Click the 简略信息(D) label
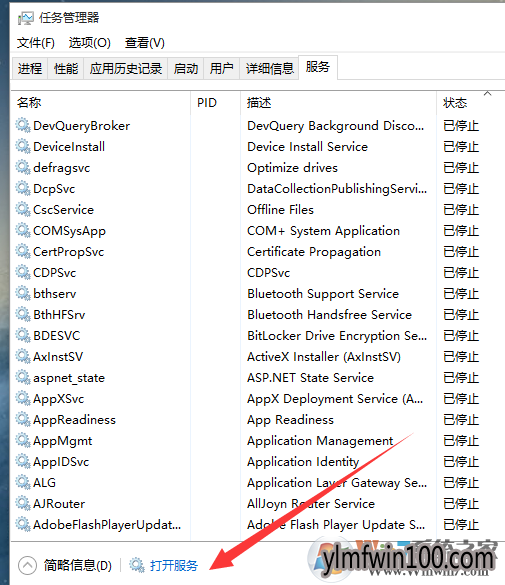The width and height of the screenshot is (505, 585). [78, 566]
